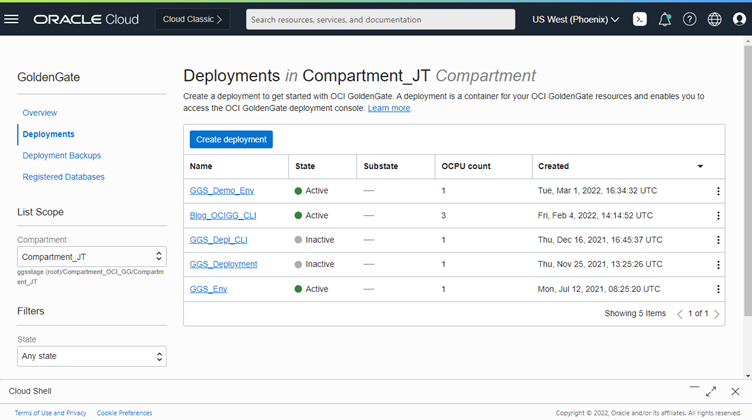Open the notifications bell

665,19
